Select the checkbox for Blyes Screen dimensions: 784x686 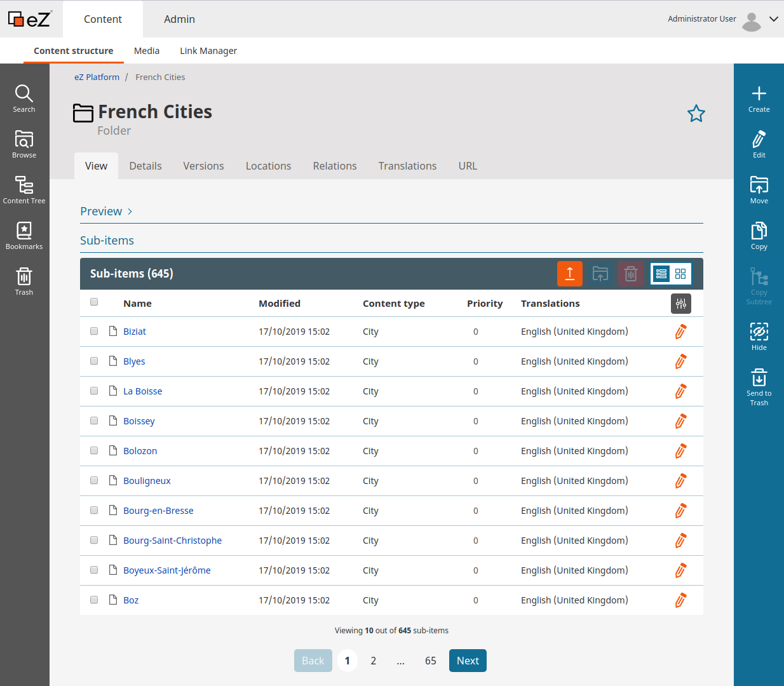point(94,361)
